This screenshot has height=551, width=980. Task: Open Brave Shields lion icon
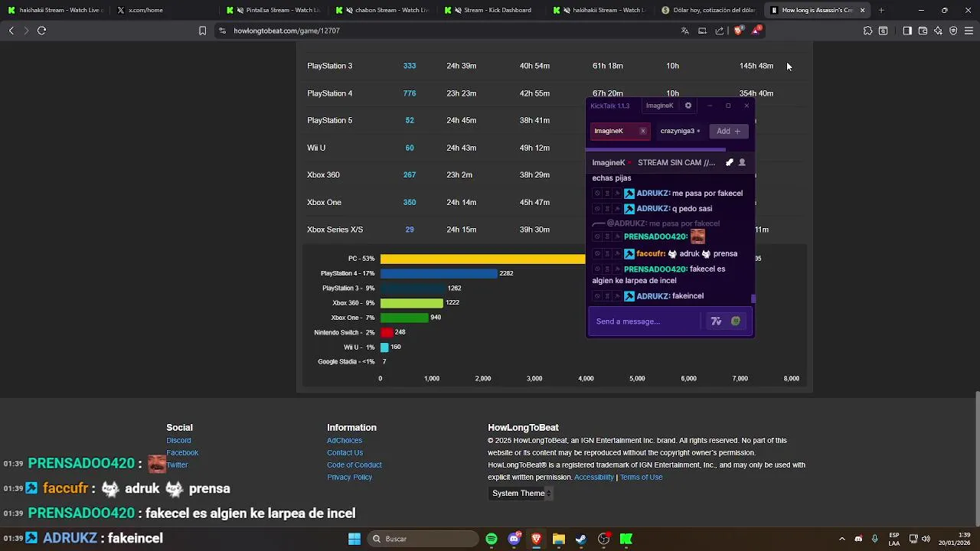[738, 31]
